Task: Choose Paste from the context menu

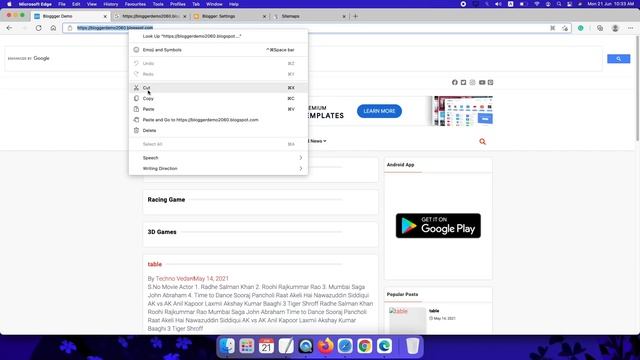Action: pos(218,109)
